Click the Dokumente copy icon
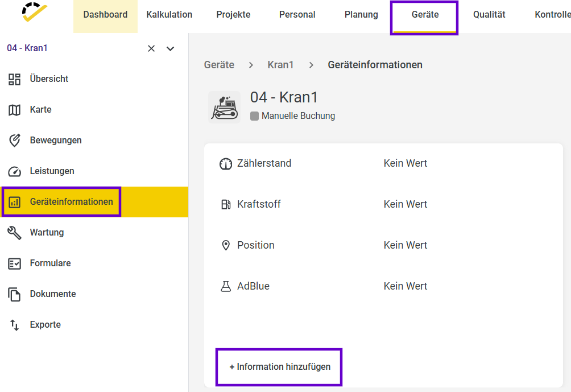571x392 pixels. [x=15, y=294]
